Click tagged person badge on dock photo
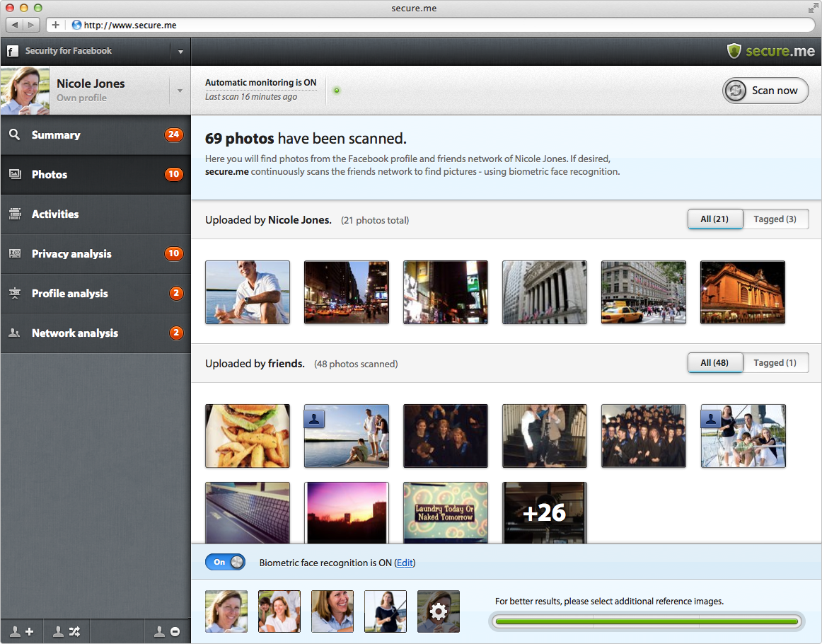822x644 pixels. tap(315, 419)
